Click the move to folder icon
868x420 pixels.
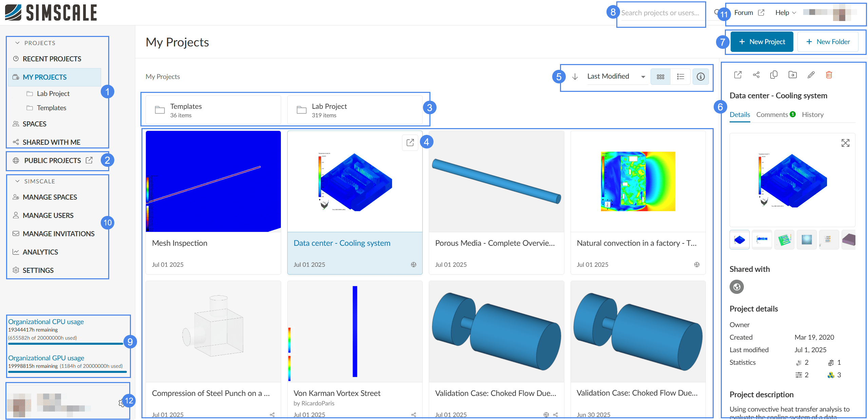[x=792, y=75]
